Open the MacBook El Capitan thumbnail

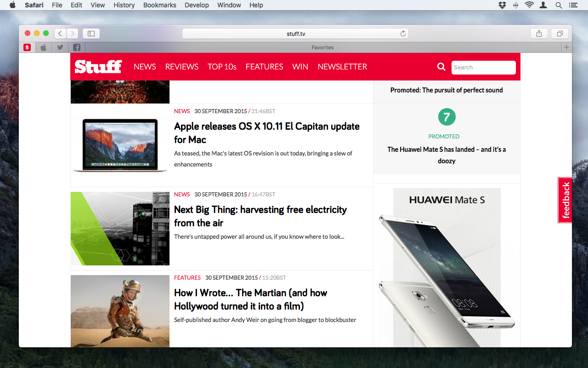pos(120,145)
